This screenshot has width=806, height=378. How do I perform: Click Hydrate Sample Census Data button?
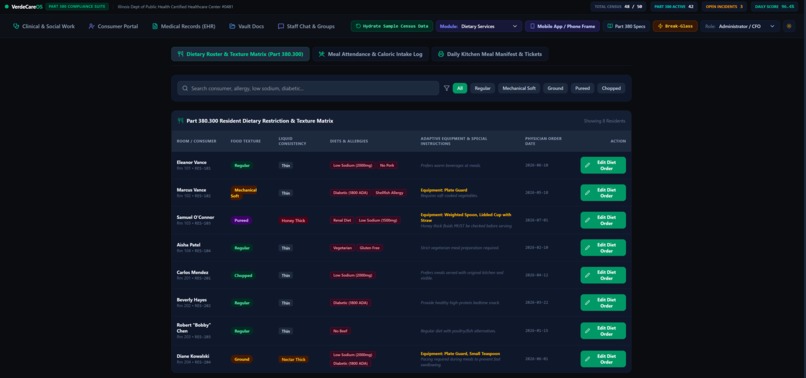coord(392,26)
